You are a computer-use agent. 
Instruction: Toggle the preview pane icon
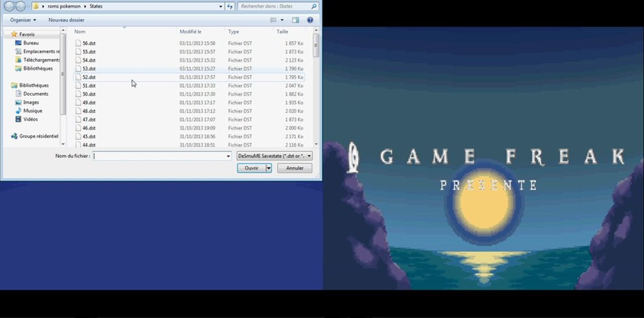point(295,20)
